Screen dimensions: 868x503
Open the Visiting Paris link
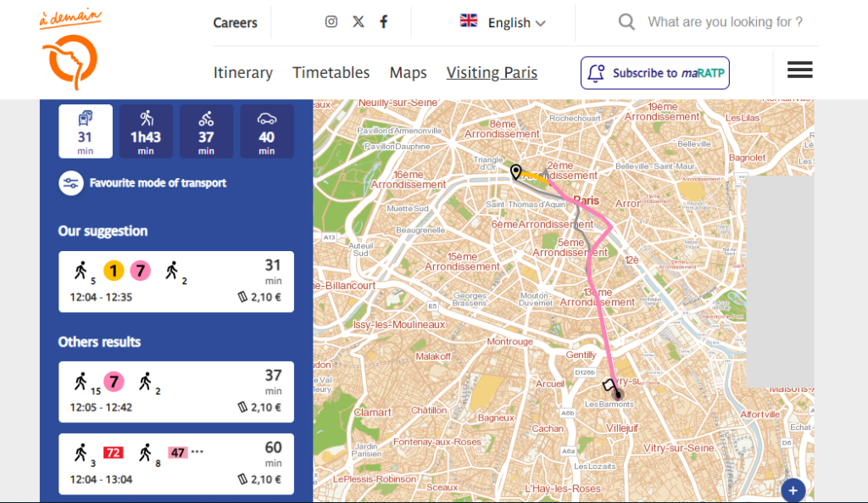pyautogui.click(x=492, y=73)
